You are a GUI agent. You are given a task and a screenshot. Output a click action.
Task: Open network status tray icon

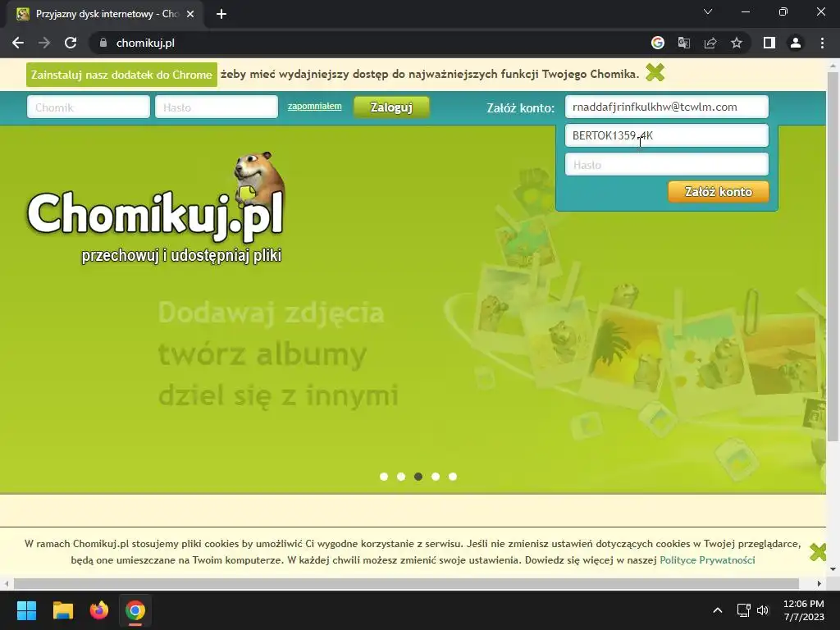[743, 610]
